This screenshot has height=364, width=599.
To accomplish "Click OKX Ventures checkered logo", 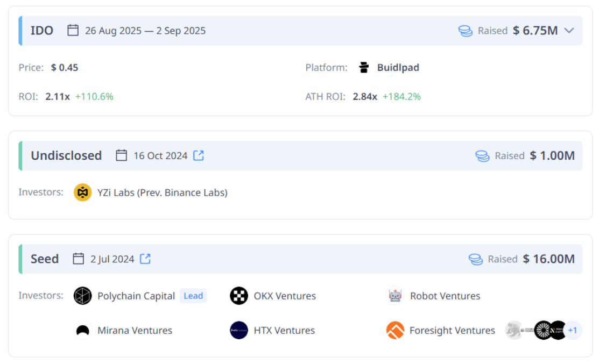I will coord(239,296).
